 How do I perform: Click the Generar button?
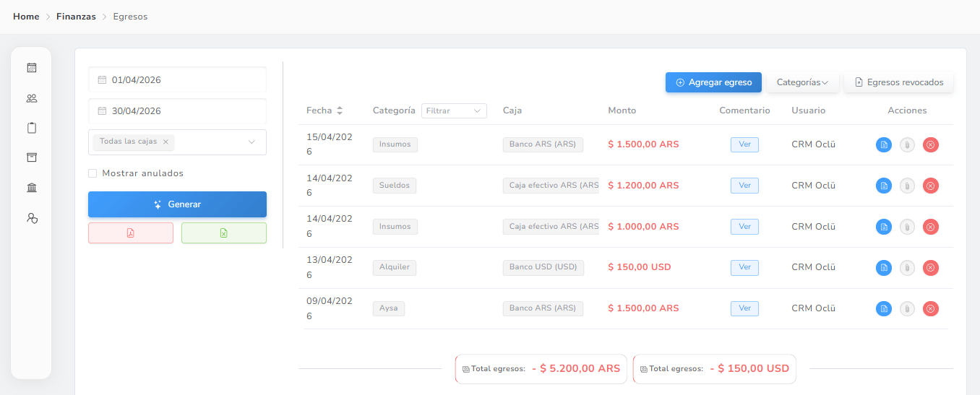click(177, 204)
